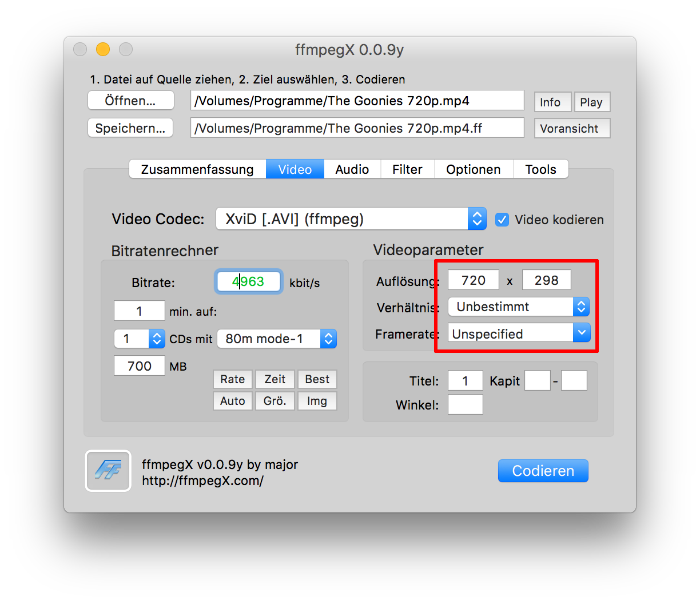Open the CDs count stepper dropdown
This screenshot has width=700, height=604.
(x=140, y=339)
